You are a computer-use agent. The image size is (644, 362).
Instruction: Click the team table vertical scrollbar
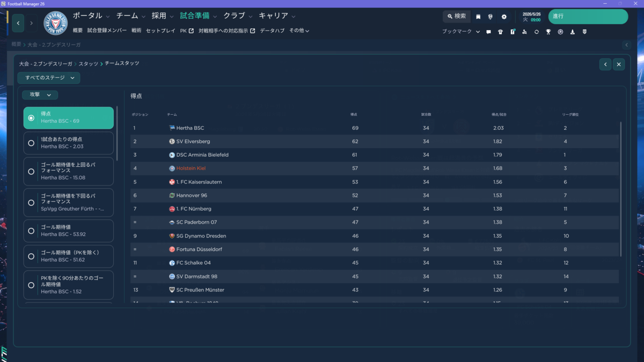tap(621, 189)
